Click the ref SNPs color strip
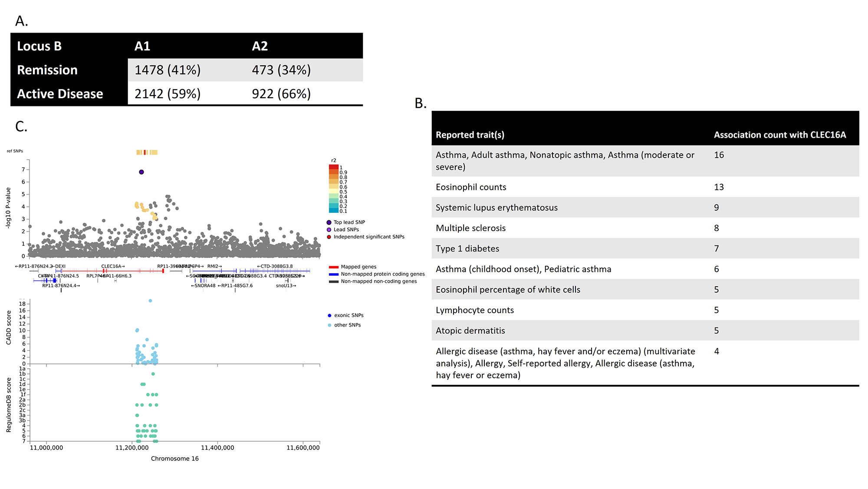The width and height of the screenshot is (868, 489). [147, 152]
